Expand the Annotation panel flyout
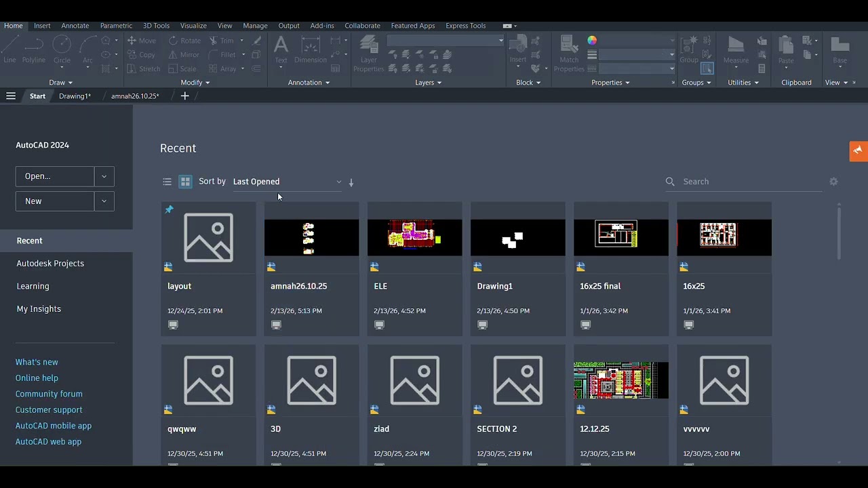The height and width of the screenshot is (488, 868). click(x=309, y=83)
